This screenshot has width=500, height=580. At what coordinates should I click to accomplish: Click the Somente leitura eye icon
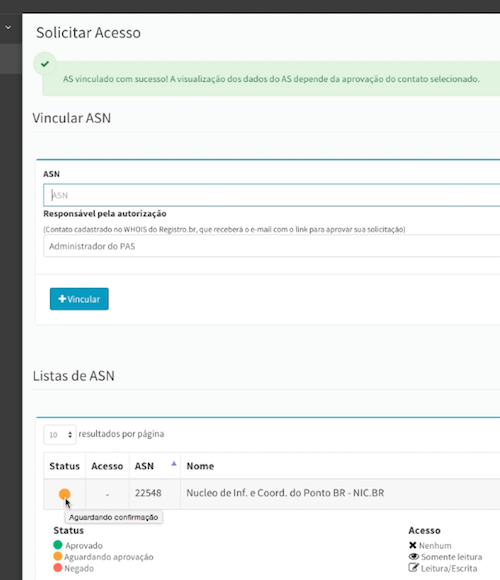point(413,557)
